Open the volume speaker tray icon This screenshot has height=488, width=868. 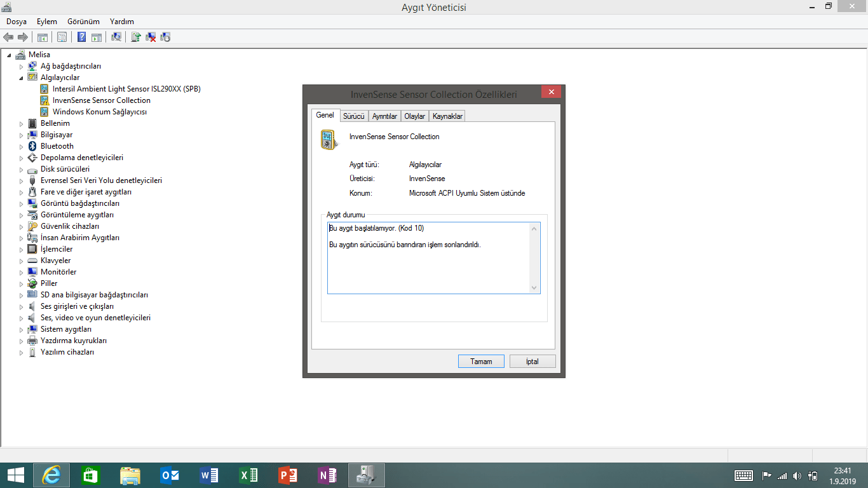tap(797, 475)
